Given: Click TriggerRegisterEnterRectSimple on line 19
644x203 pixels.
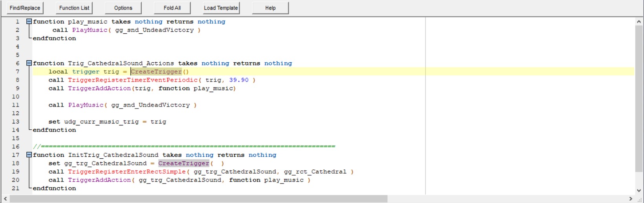Looking at the screenshot, I should tap(126, 172).
